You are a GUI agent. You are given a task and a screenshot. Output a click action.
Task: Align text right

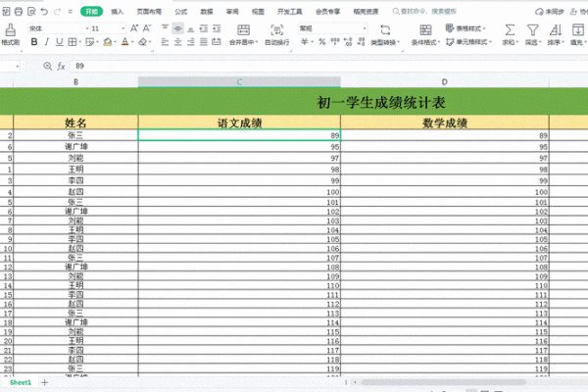point(190,42)
